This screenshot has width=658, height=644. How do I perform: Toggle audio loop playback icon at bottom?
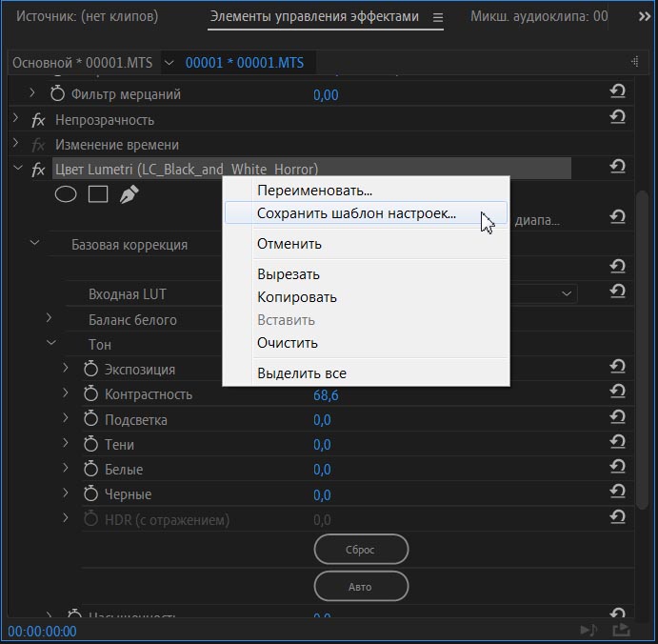pos(588,630)
